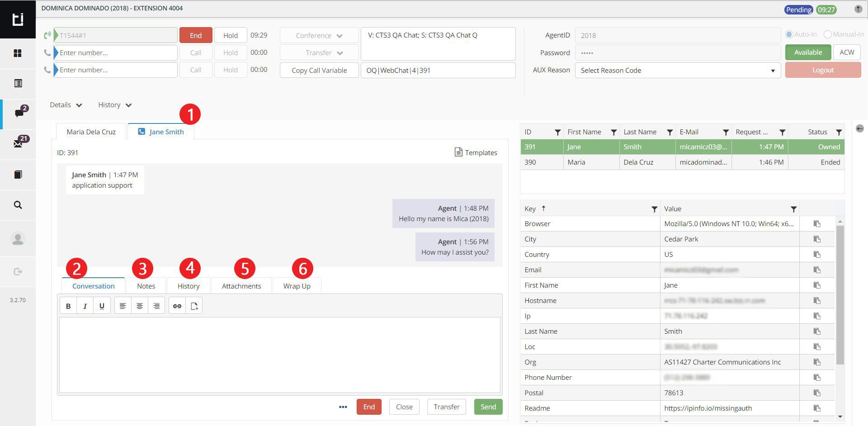Apply bold formatting in message editor

[68, 306]
